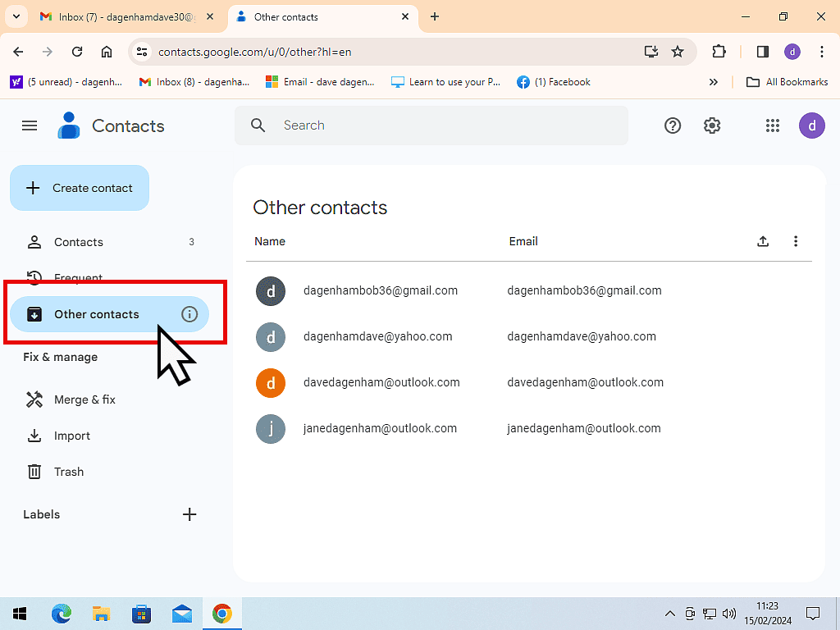This screenshot has width=840, height=630.
Task: Click the export contacts upload icon
Action: [763, 241]
